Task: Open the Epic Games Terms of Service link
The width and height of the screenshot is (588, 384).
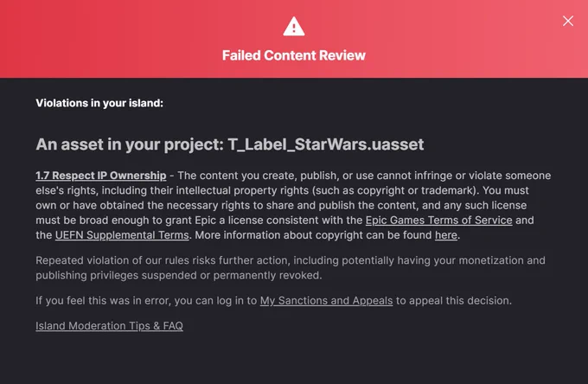Action: [438, 221]
